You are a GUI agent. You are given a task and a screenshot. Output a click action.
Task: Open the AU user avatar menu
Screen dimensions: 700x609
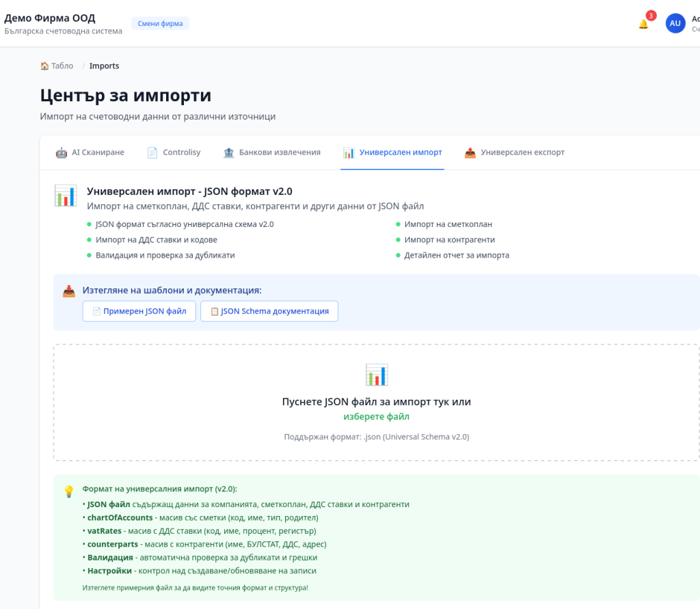[675, 23]
